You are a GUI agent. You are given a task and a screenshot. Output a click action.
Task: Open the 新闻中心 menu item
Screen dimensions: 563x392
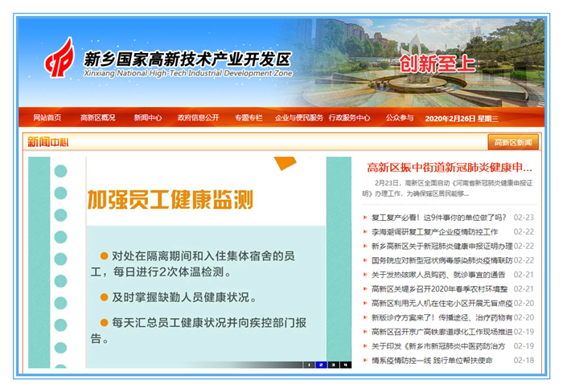coord(148,118)
